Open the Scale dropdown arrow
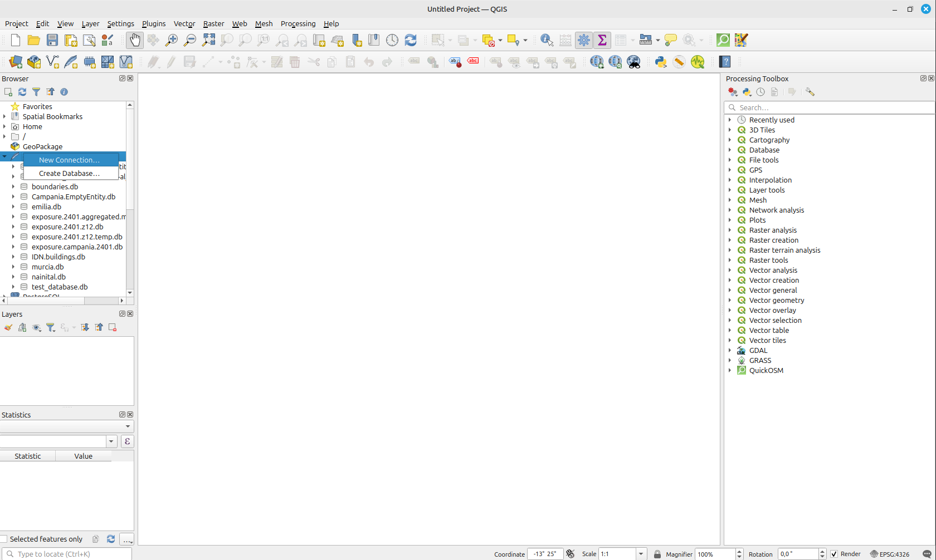The image size is (936, 560). pos(641,554)
